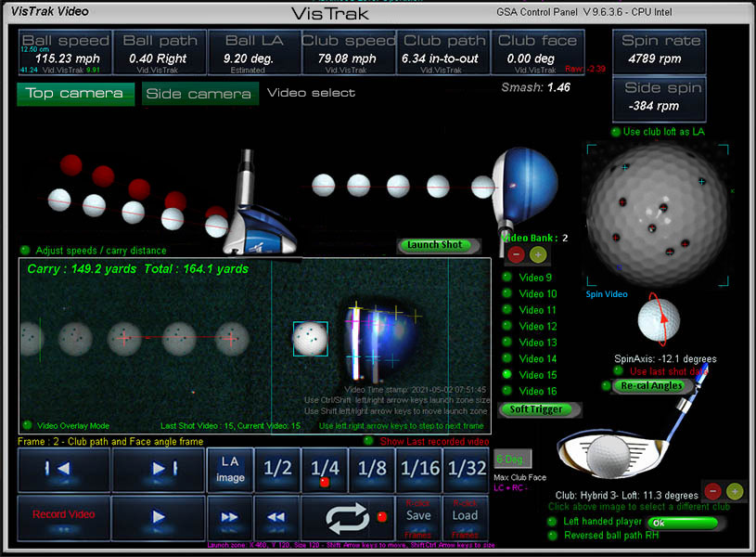Click the 'Video select' label
The height and width of the screenshot is (557, 756).
(x=311, y=93)
